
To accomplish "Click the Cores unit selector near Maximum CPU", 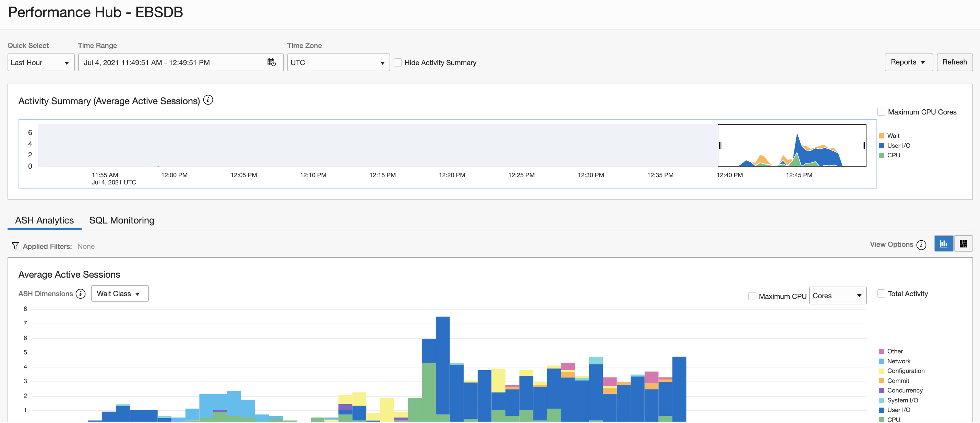I will pos(837,295).
